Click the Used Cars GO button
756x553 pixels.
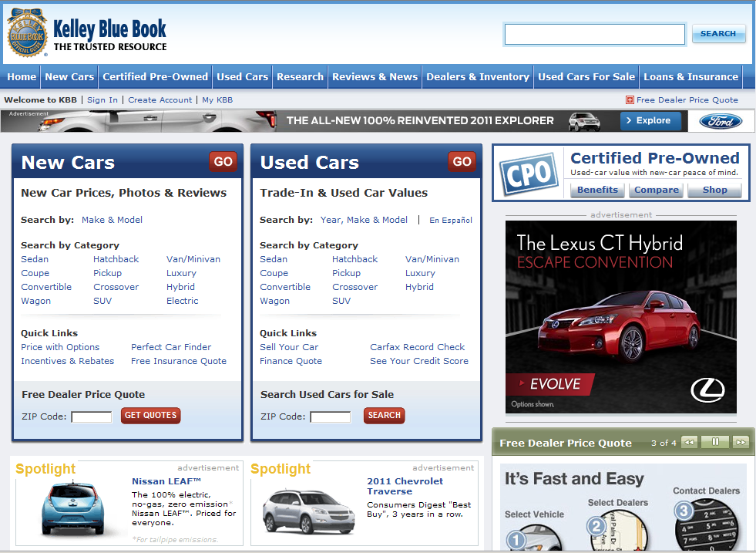coord(462,162)
